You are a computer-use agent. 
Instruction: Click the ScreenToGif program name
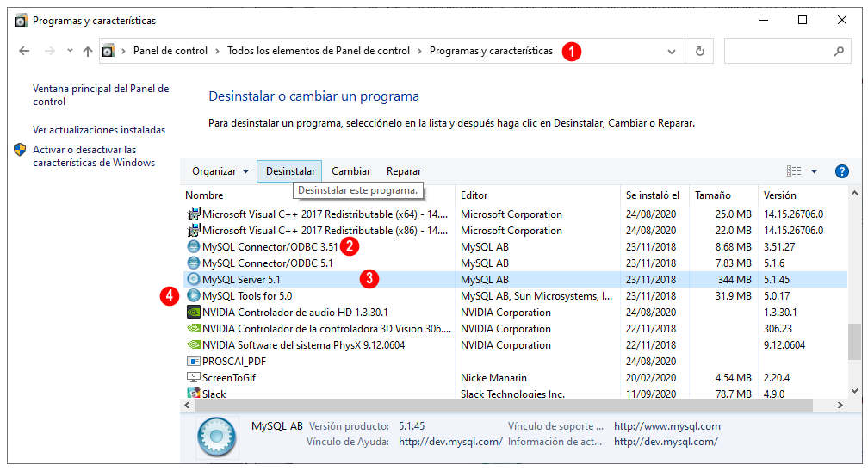click(x=229, y=378)
